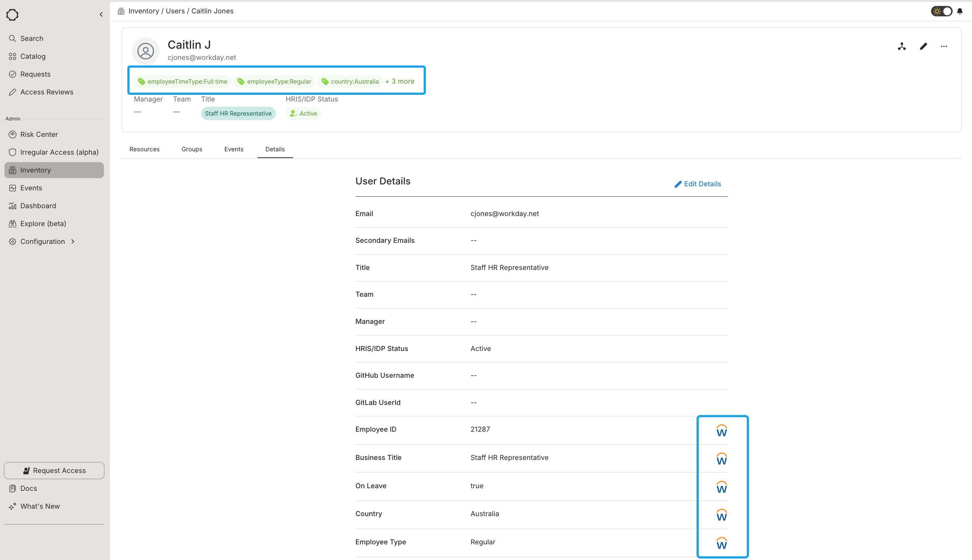972x560 pixels.
Task: Open Risk Center in the sidebar
Action: coord(39,134)
